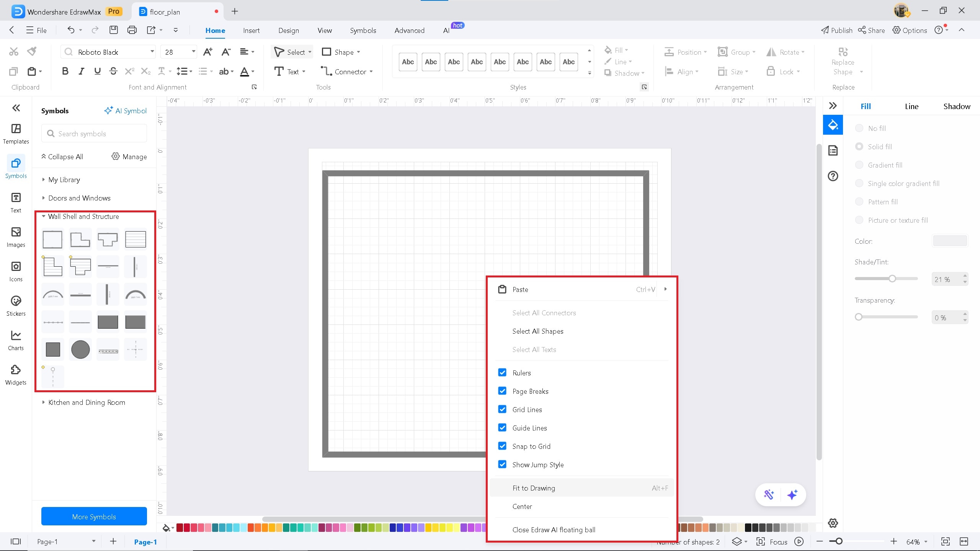
Task: Select the Pattern fill radio button
Action: 859,202
